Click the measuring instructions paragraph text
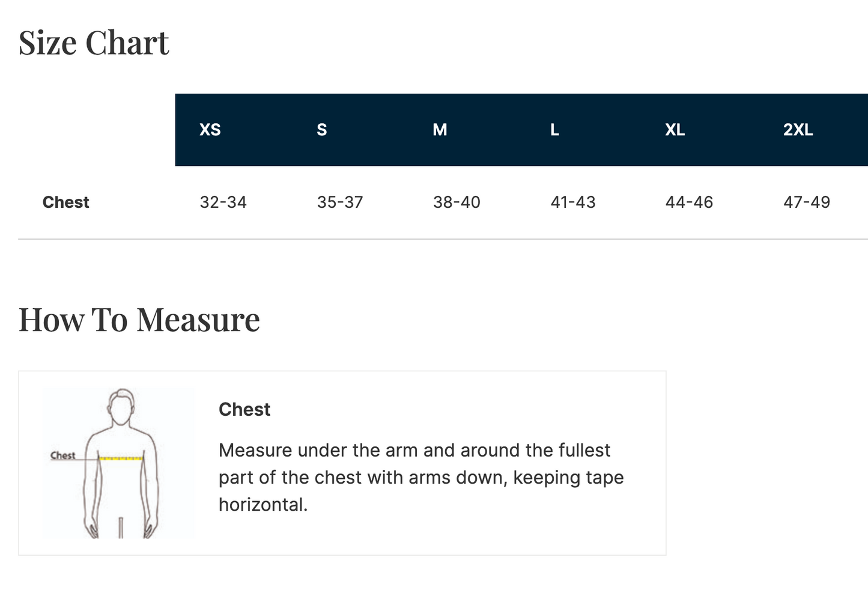868x599 pixels. click(421, 478)
